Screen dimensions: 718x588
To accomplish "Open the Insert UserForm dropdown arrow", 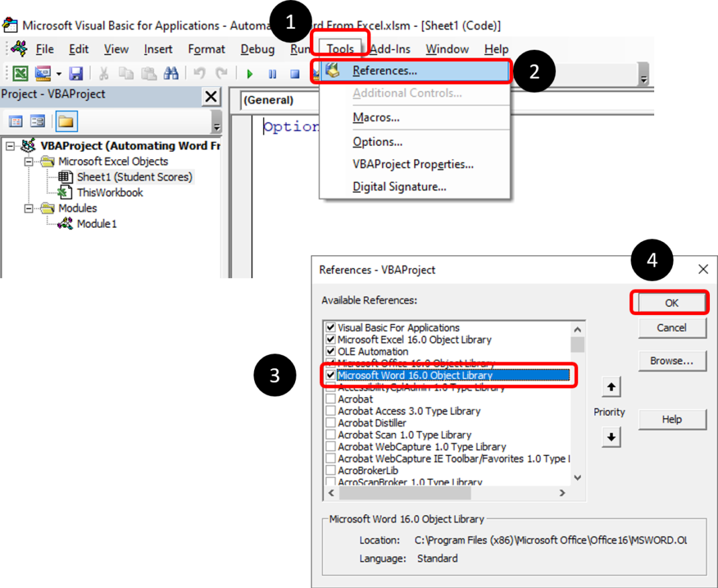I will [58, 74].
